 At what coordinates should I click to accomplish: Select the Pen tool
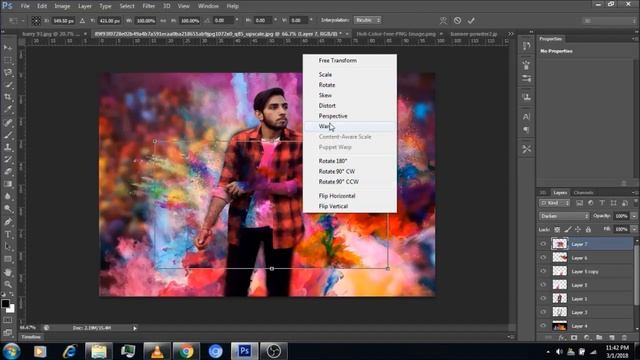click(x=8, y=222)
